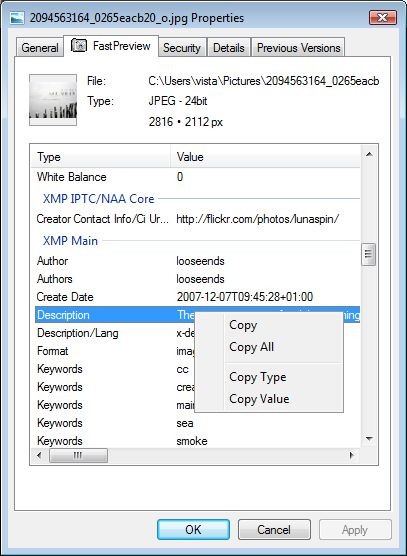407x556 pixels.
Task: Choose Copy All in context menu
Action: [251, 347]
